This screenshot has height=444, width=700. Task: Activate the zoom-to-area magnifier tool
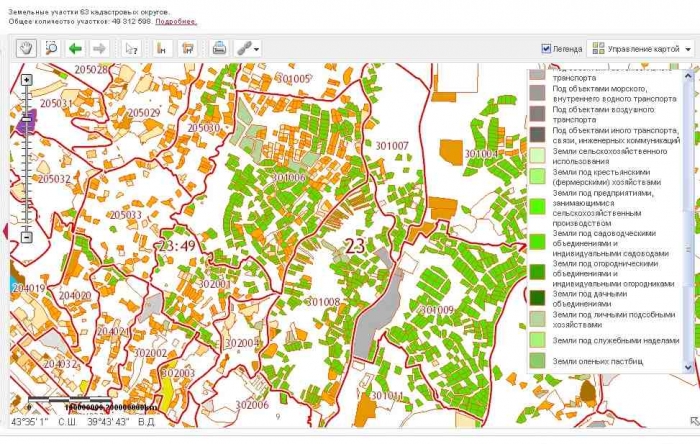click(x=51, y=48)
